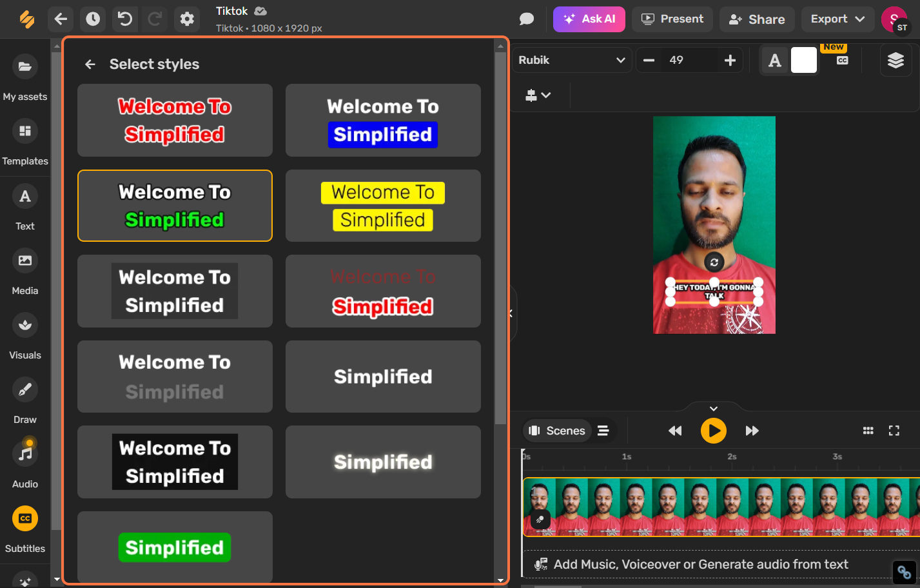This screenshot has width=920, height=588.
Task: Edit the font size value 49
Action: tap(689, 60)
